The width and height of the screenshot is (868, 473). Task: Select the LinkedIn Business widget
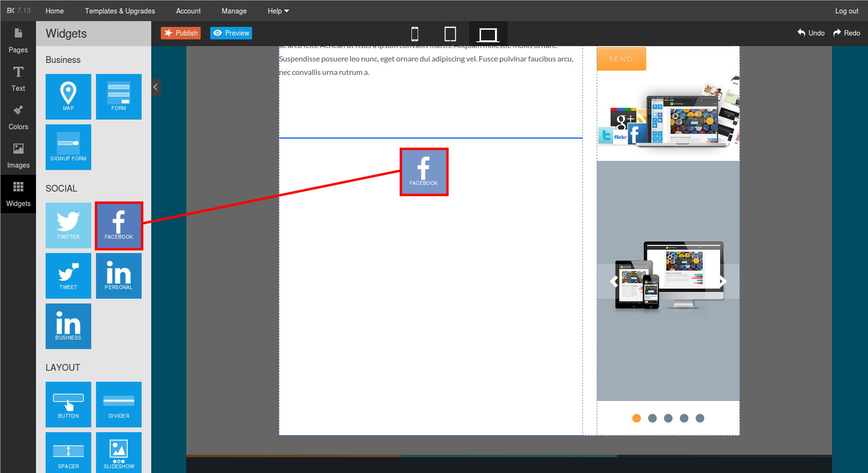point(68,326)
